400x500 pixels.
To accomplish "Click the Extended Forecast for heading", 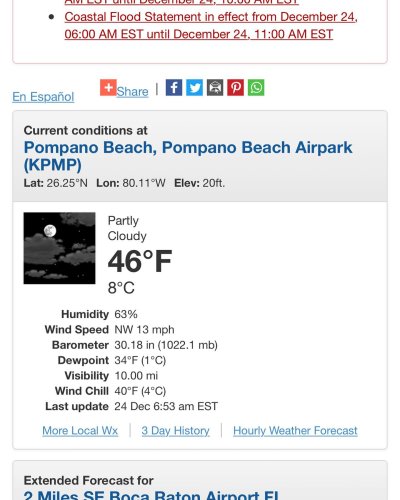I will (88, 481).
